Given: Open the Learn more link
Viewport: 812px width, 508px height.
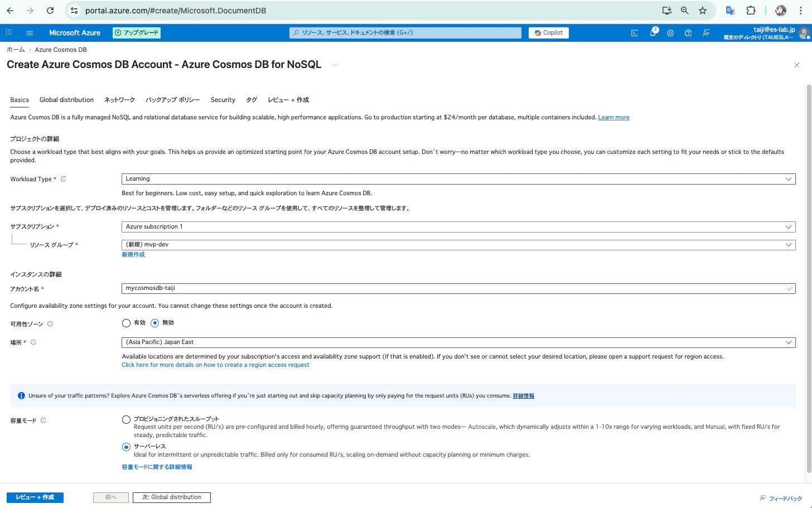Looking at the screenshot, I should 613,118.
